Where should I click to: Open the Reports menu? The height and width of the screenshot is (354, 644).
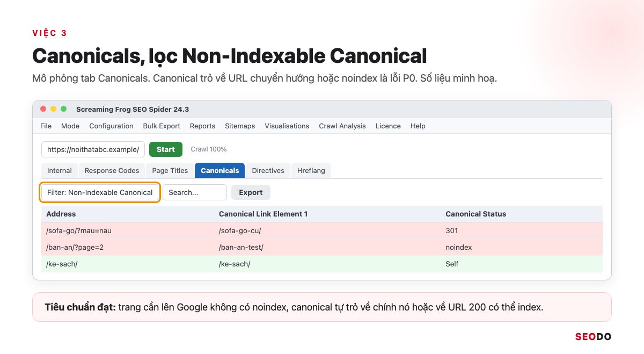(x=202, y=126)
